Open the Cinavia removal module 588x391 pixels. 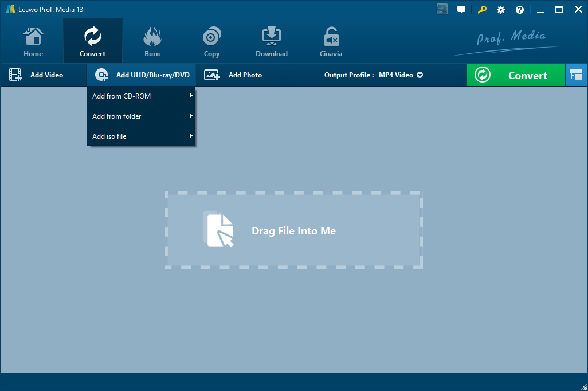[x=331, y=42]
